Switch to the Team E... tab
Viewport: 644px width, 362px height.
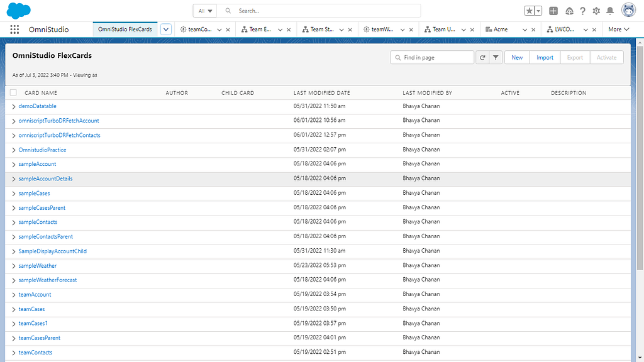[260, 29]
